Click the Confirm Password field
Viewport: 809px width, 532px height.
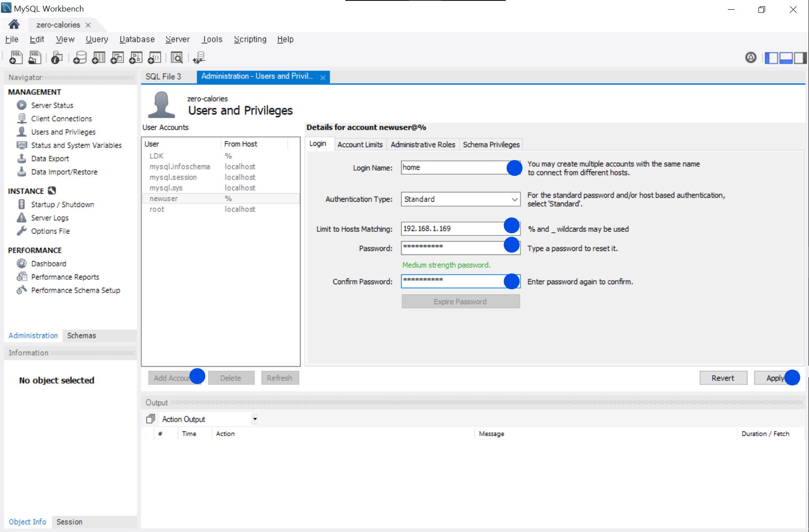pyautogui.click(x=461, y=281)
